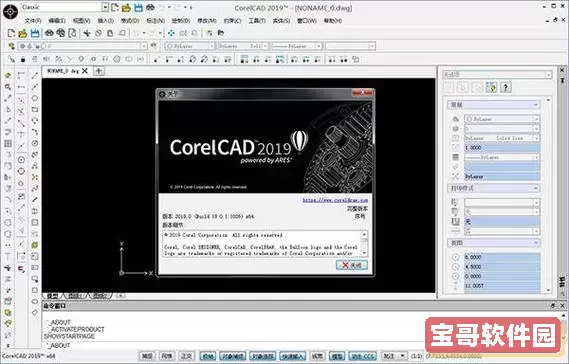Toggle Polar in the status bar
The image size is (569, 364).
click(x=208, y=356)
